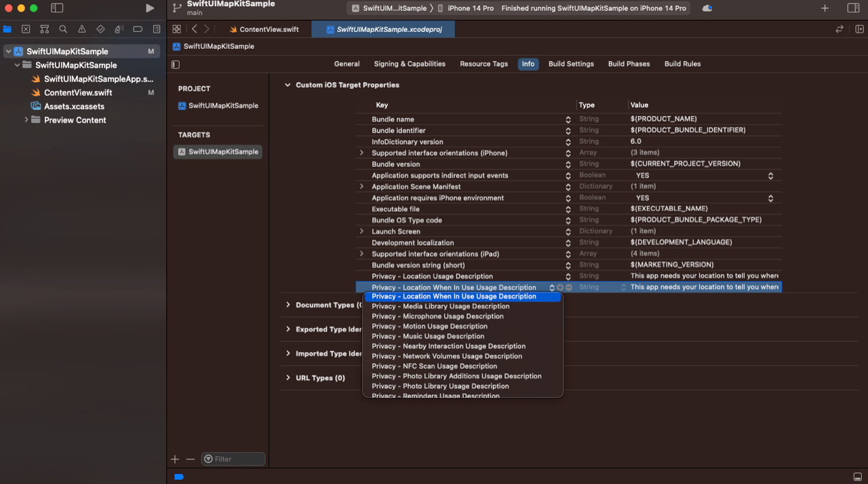The width and height of the screenshot is (868, 484).
Task: Open the Find navigator magnifier icon
Action: [63, 29]
